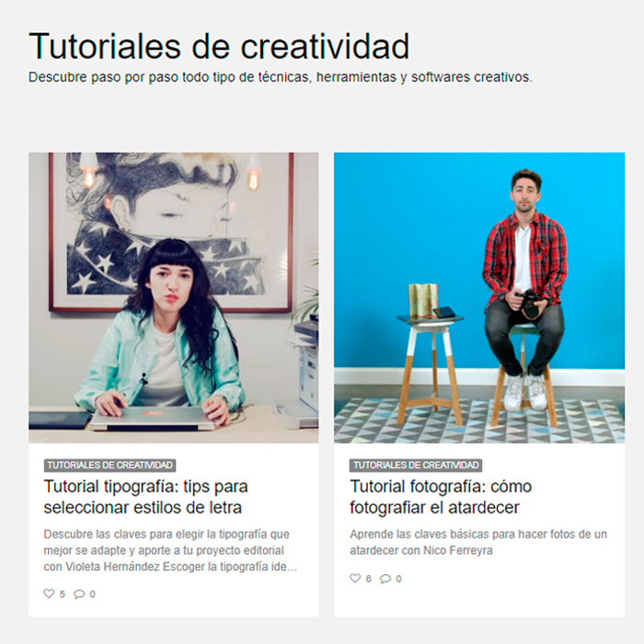Open link 'Tutorial tipografía: tips para seleccionar estilos de letra'
644x644 pixels.
[145, 497]
